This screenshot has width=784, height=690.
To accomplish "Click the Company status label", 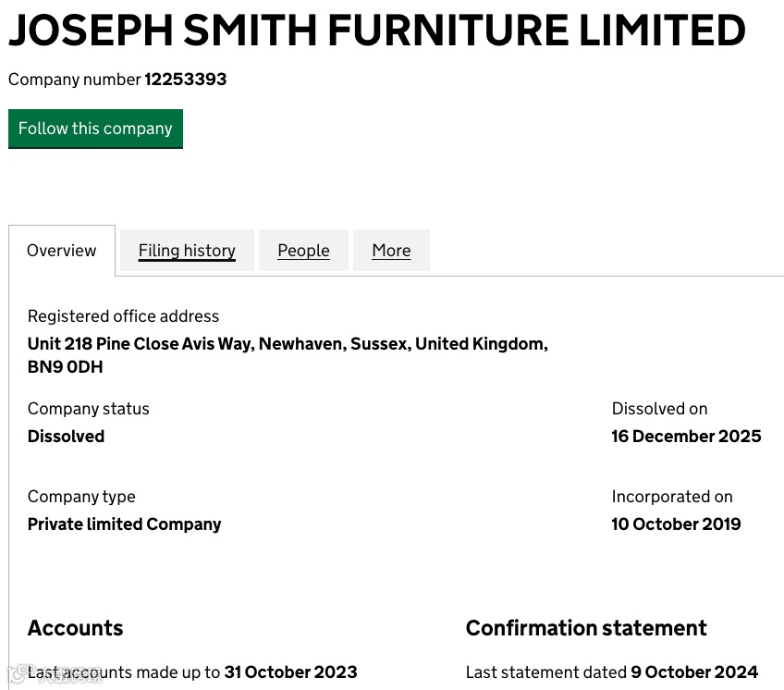I will coord(88,409).
